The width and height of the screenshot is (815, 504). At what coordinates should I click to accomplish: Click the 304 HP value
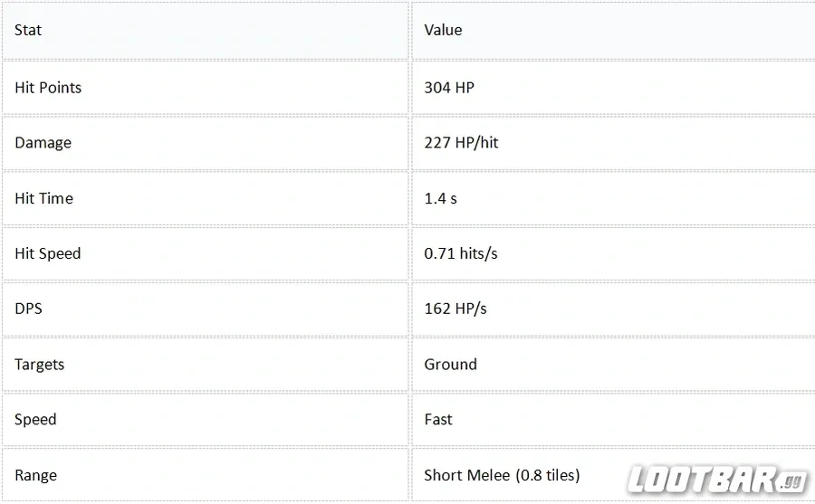[x=449, y=88]
